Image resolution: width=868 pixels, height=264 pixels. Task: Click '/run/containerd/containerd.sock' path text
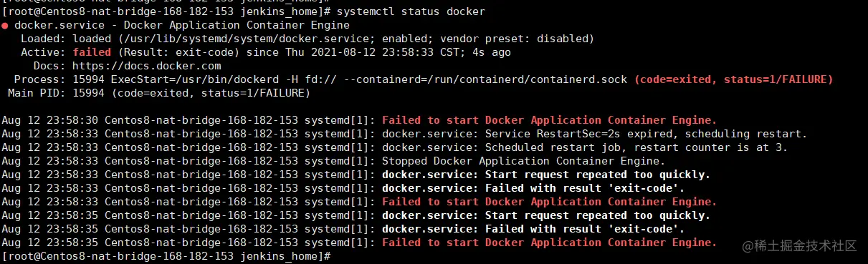528,79
